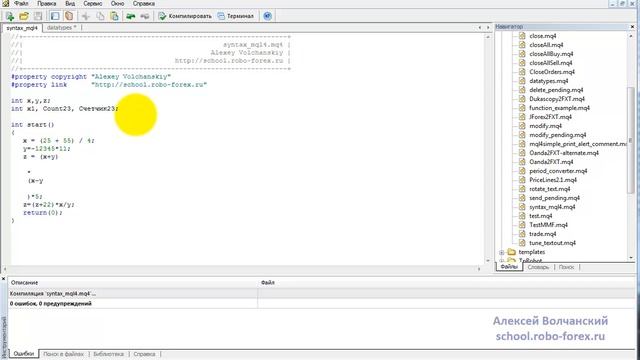640x360 pixels.
Task: Close the Navigator panel
Action: pyautogui.click(x=632, y=27)
